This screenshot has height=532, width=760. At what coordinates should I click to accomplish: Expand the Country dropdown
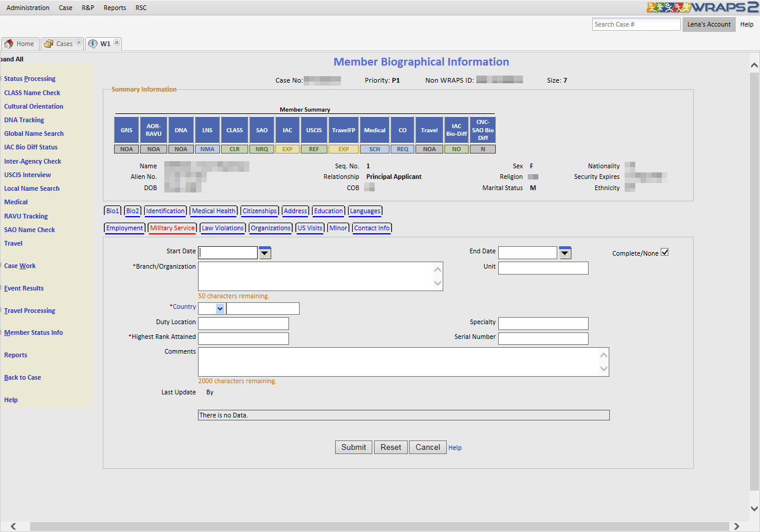tap(220, 308)
